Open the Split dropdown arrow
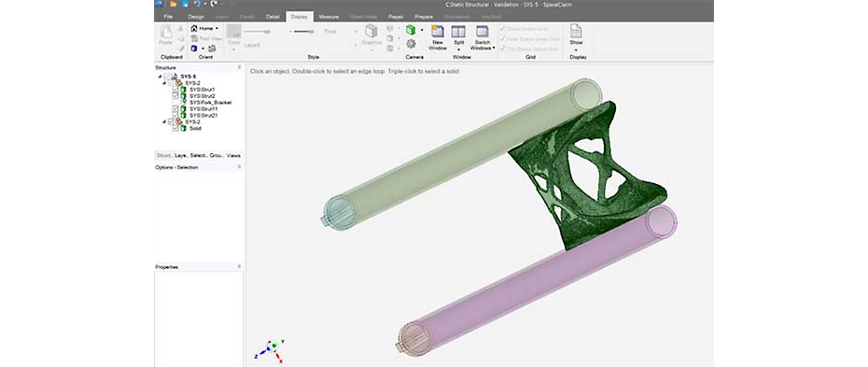868x367 pixels. [x=459, y=49]
